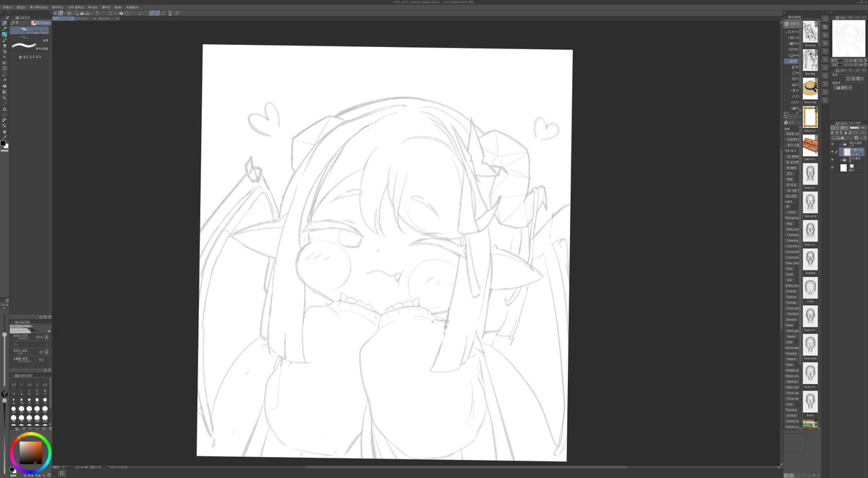Toggle the highlighted snap to special ruler icon
The width and height of the screenshot is (868, 478).
click(157, 13)
